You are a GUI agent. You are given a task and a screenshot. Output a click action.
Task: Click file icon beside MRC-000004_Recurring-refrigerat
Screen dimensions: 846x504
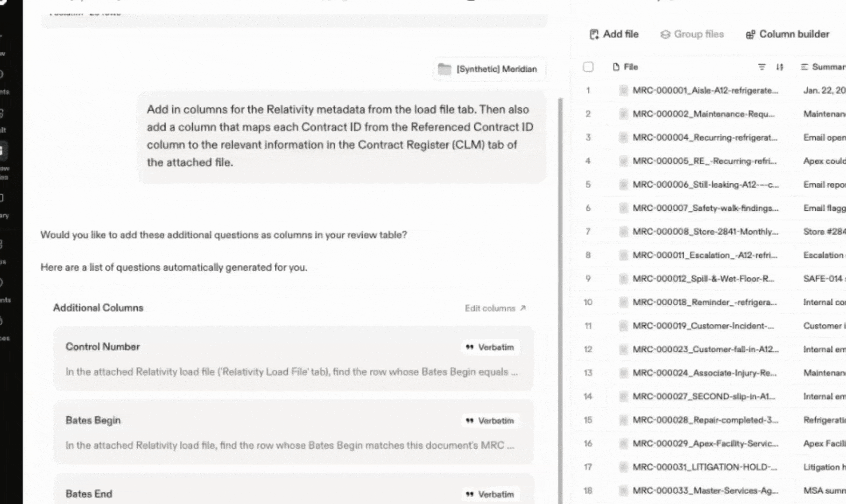coord(623,138)
